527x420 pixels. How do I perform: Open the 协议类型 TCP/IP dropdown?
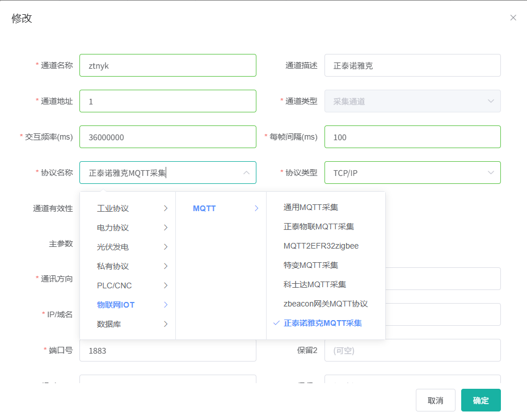coord(491,173)
